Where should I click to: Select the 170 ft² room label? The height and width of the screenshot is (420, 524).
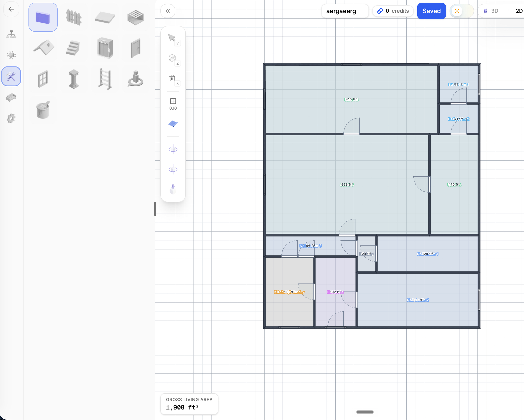(454, 185)
